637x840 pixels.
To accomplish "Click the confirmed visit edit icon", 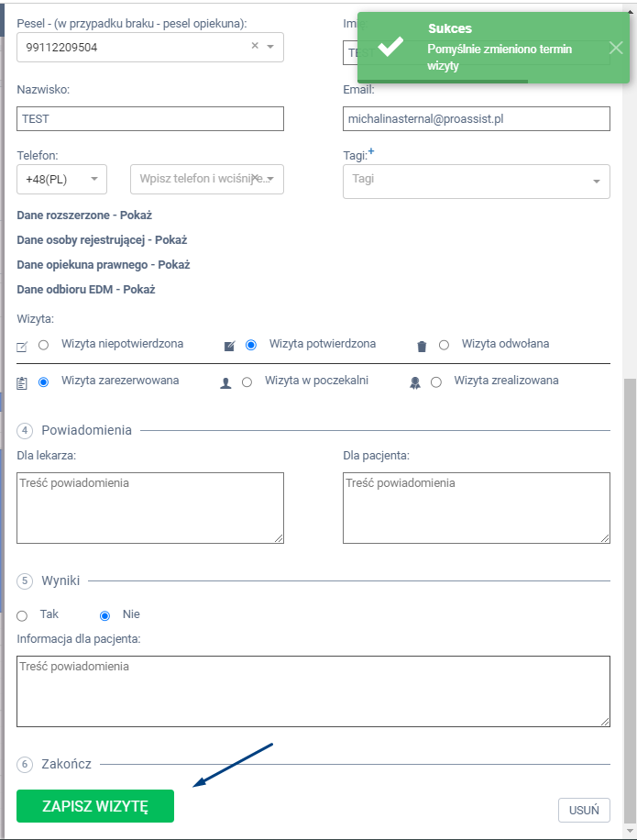I will [230, 346].
